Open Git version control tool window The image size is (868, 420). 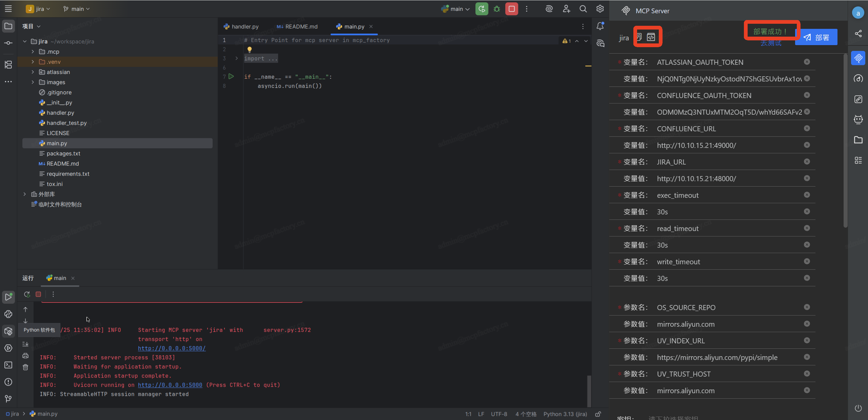pyautogui.click(x=8, y=399)
